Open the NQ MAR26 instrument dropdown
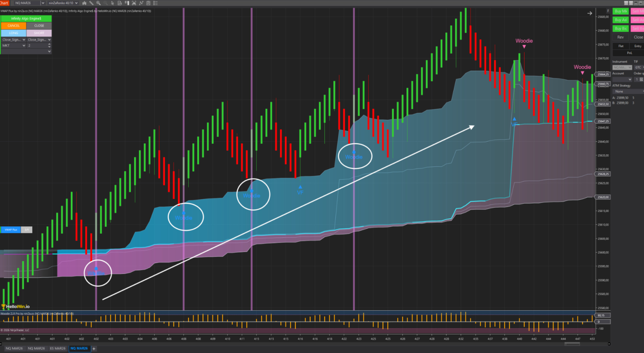This screenshot has width=644, height=353. pyautogui.click(x=43, y=3)
